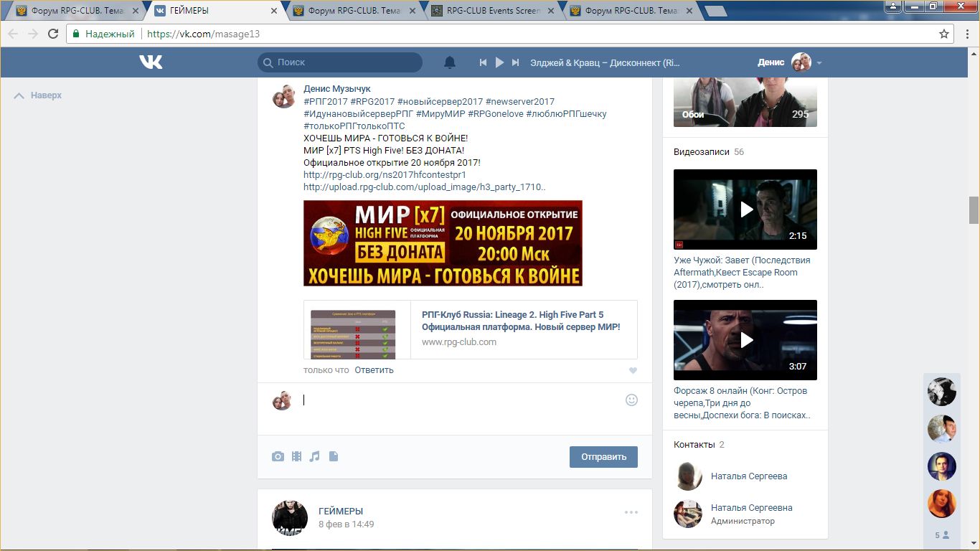Skip to next audio track
980x551 pixels.
pos(515,62)
